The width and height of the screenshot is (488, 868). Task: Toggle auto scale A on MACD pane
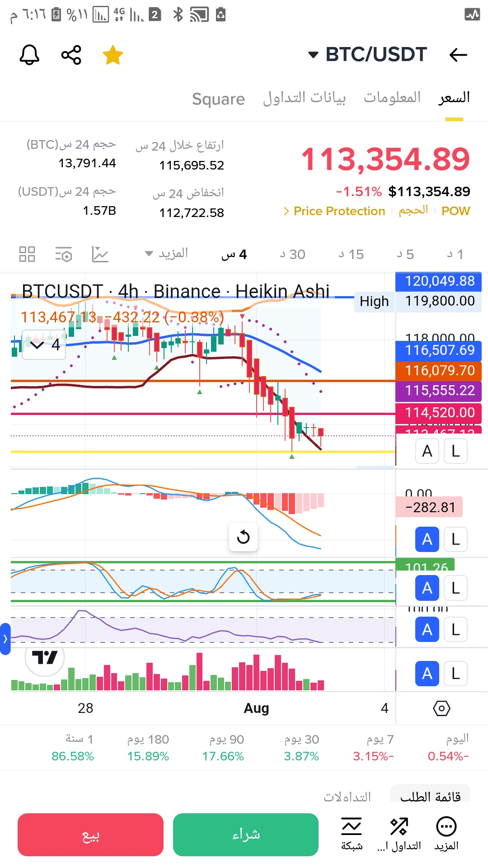[x=427, y=539]
